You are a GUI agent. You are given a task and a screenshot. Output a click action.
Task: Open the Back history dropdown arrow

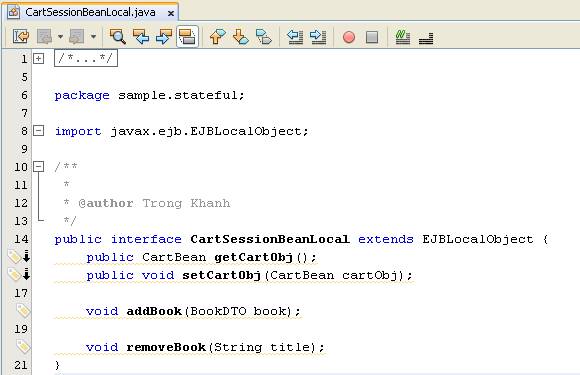[60, 37]
